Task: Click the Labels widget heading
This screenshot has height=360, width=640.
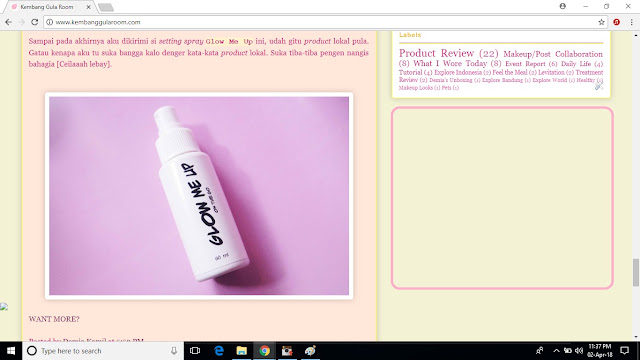Action: pos(410,35)
